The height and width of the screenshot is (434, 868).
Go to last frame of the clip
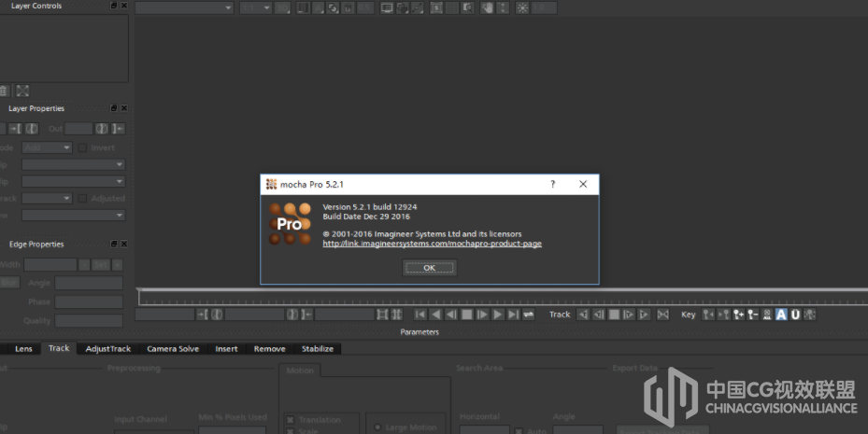(513, 315)
